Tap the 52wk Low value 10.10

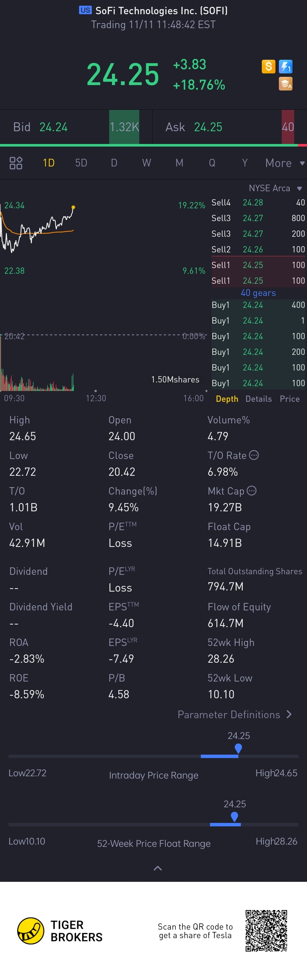tap(221, 694)
